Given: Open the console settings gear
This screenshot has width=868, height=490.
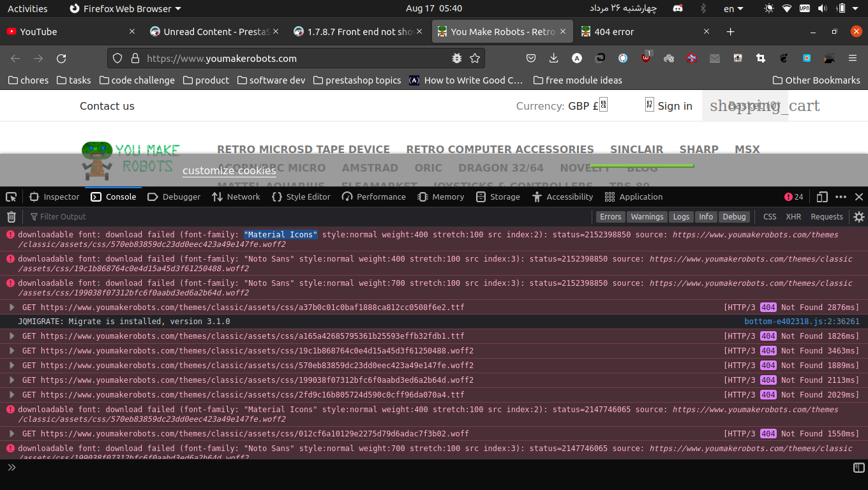Looking at the screenshot, I should click(x=859, y=217).
